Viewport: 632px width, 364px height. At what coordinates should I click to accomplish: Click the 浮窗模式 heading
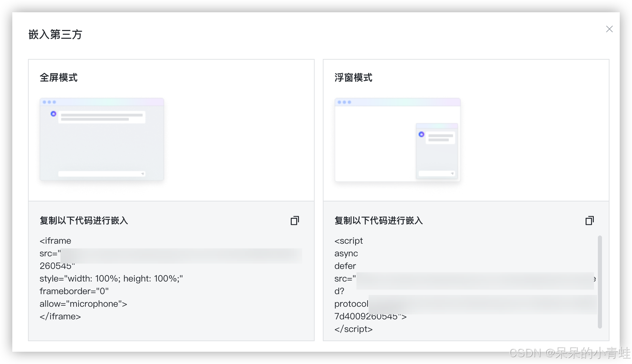[x=354, y=78]
